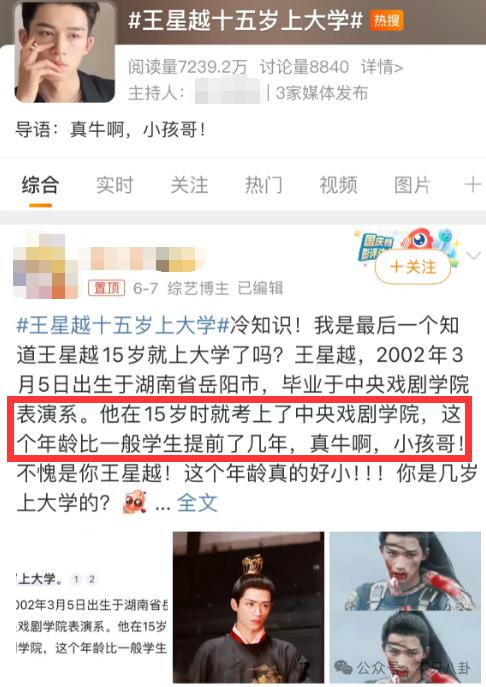Open the 图片 tab
The width and height of the screenshot is (486, 687).
coord(412,185)
